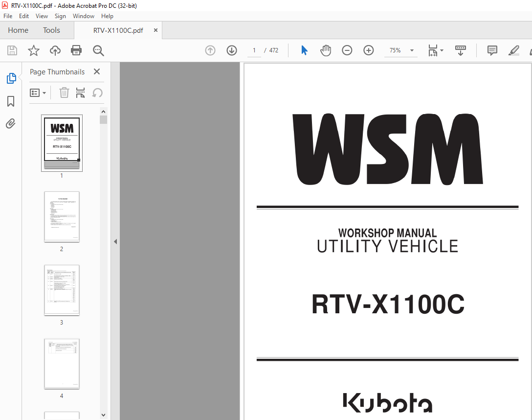Go to next page arrow
Viewport: 532px width, 420px height.
232,50
